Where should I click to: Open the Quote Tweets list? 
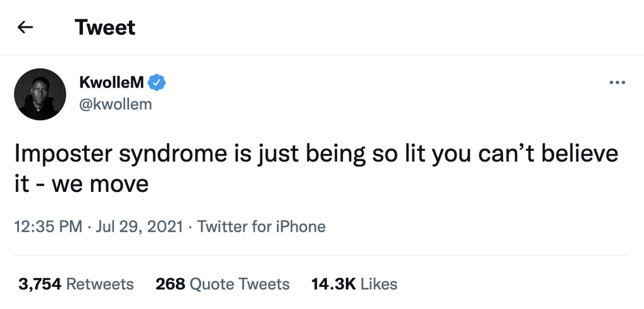pos(240,284)
